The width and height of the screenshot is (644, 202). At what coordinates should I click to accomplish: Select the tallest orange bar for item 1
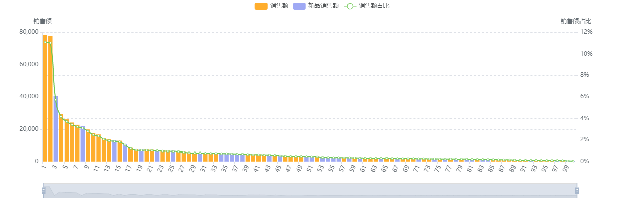[x=45, y=98]
